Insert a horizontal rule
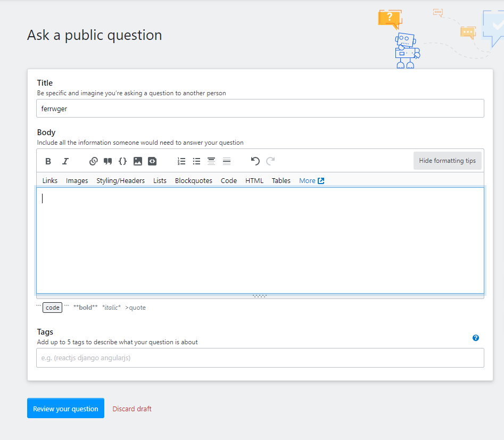The height and width of the screenshot is (440, 504). click(x=227, y=161)
